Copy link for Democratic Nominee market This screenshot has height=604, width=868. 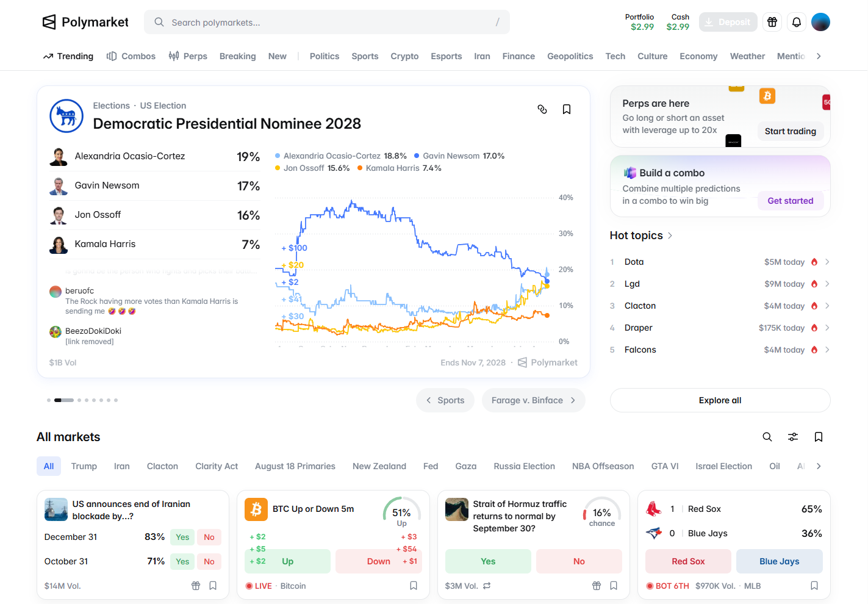[542, 109]
